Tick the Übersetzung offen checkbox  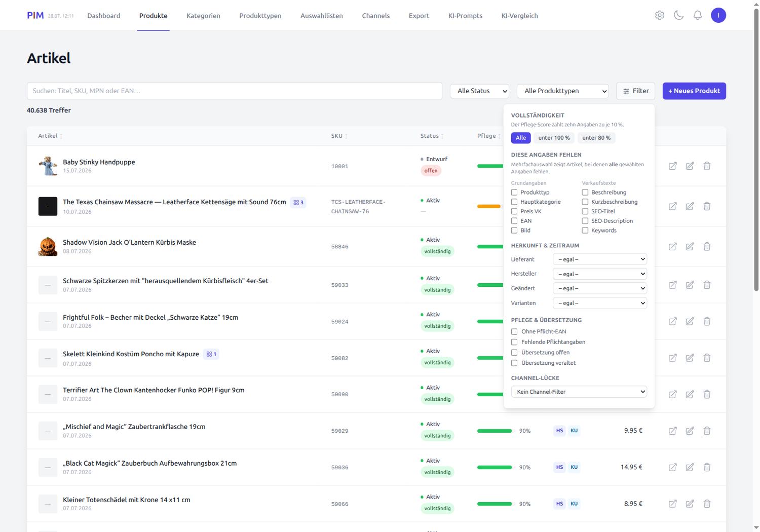point(514,353)
